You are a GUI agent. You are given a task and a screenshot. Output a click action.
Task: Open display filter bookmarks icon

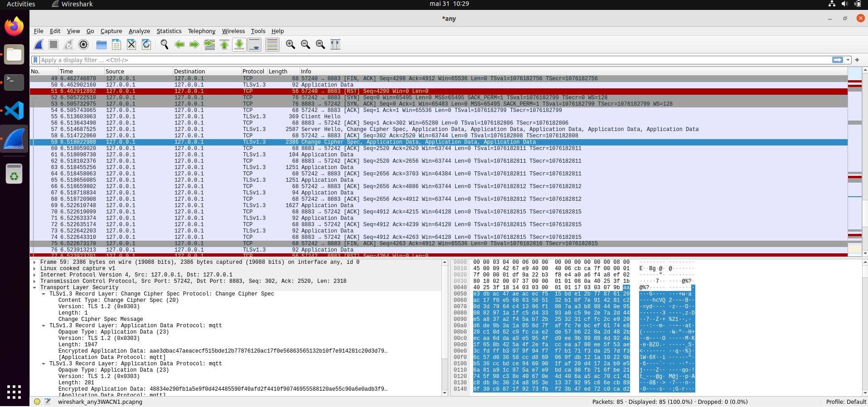coord(35,60)
